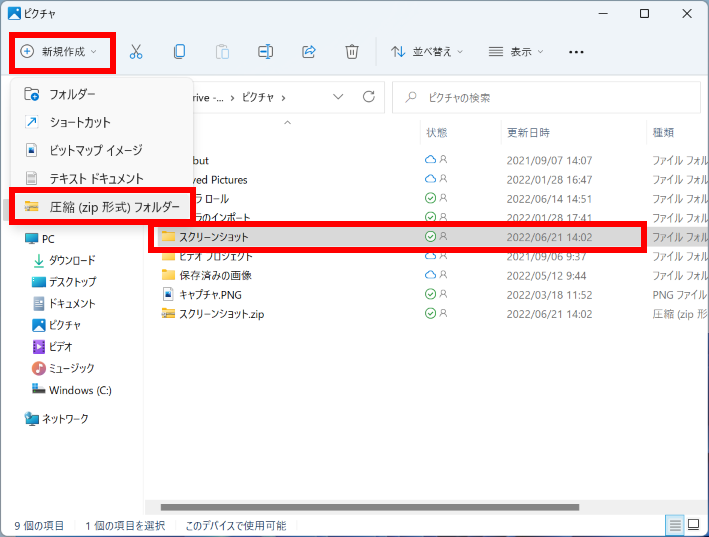This screenshot has width=709, height=537.
Task: Click the sync status icon of スクリーンショット.zip
Action: point(430,313)
